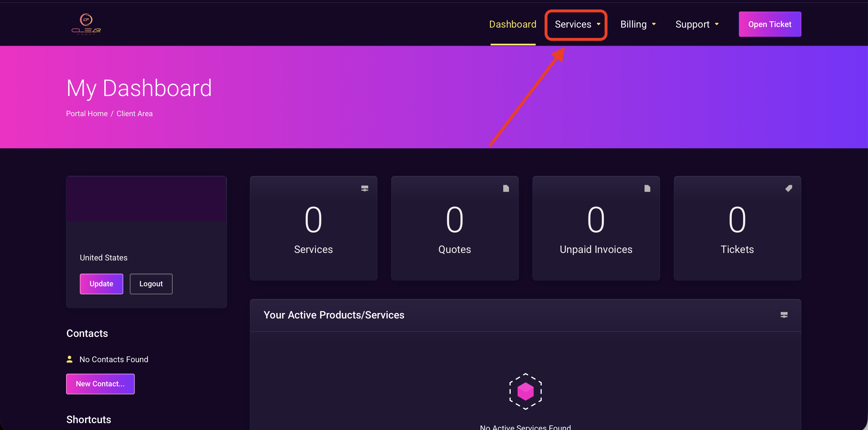This screenshot has width=868, height=430.
Task: Click the person icon beside No Contacts Found
Action: pos(70,359)
